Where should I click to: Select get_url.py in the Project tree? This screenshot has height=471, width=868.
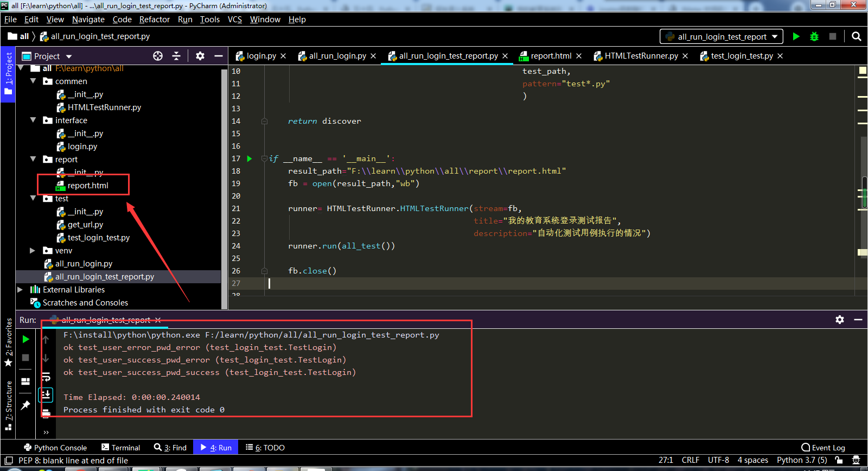[85, 224]
